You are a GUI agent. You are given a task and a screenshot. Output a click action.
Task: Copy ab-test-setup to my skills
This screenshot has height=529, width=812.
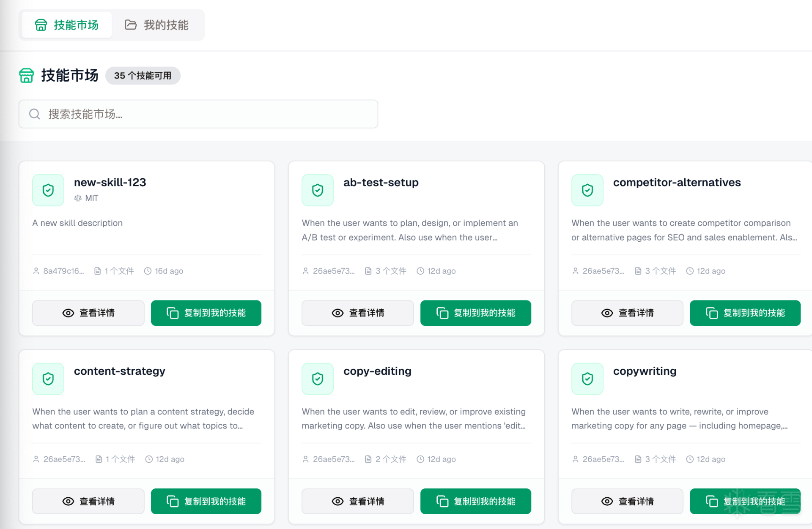pos(475,313)
